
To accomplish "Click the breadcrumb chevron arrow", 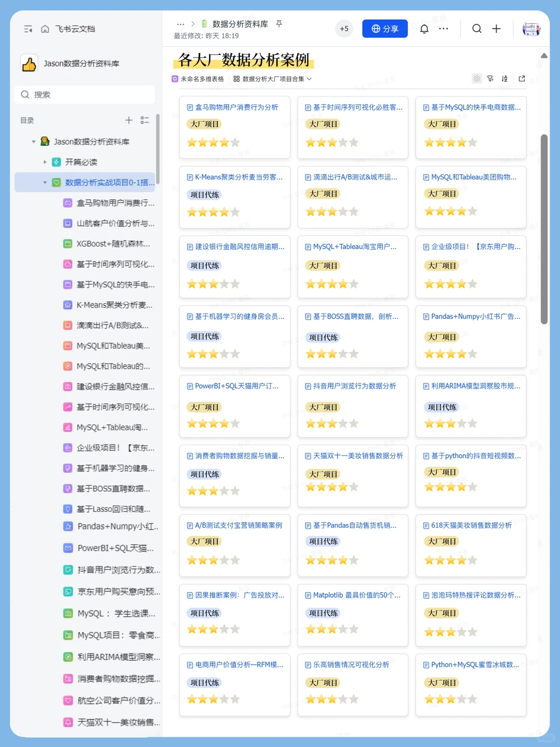I will [193, 24].
